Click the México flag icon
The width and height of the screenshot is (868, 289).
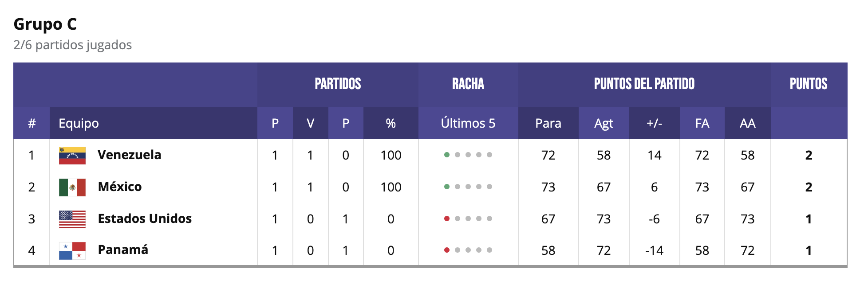pos(72,187)
